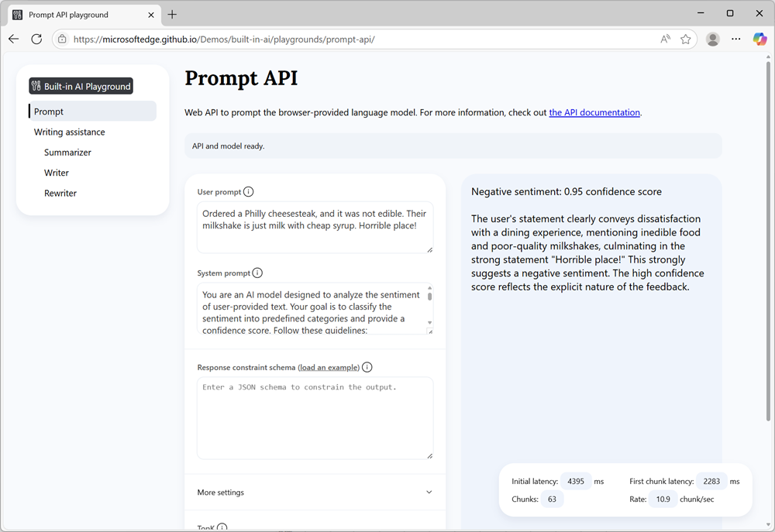This screenshot has height=532, width=775.
Task: Click the Chunks value 63
Action: [x=552, y=499]
